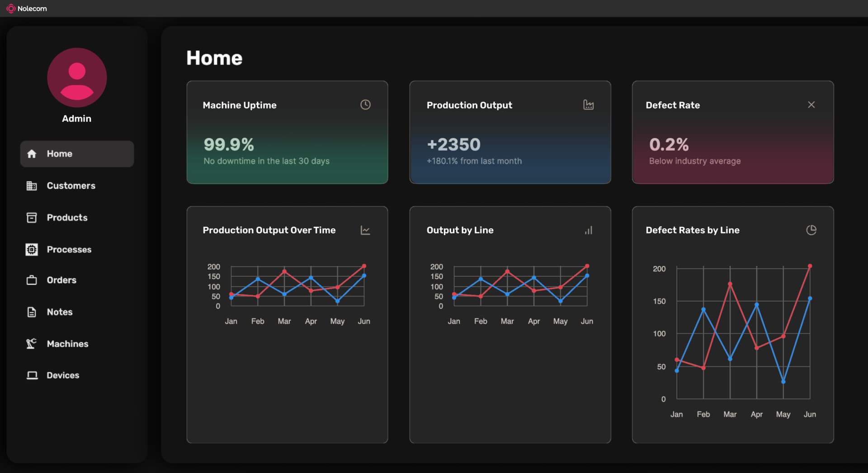Click the Admin profile avatar
Viewport: 868px width, 473px height.
77,78
